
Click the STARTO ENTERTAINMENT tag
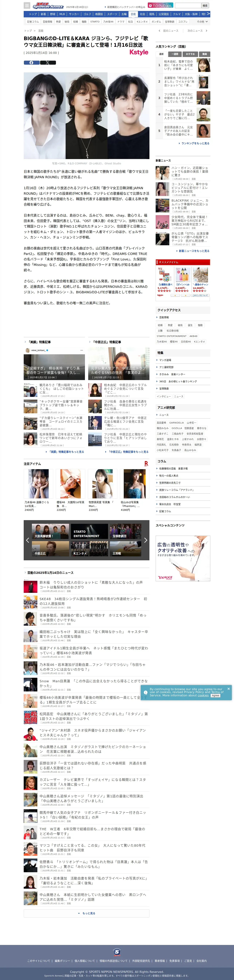[172, 336]
